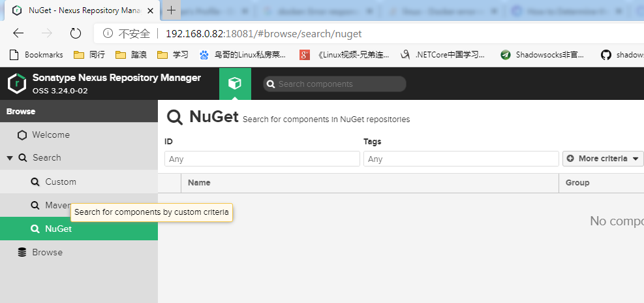Open the 学习 bookmark folder
Image resolution: width=644 pixels, height=303 pixels.
(x=173, y=55)
